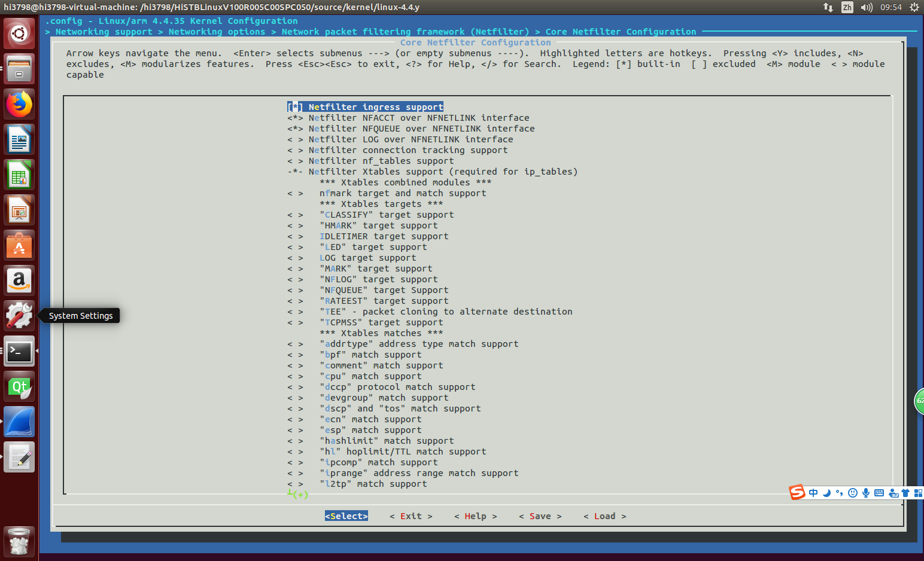Open the Sogou soft keyboard icon
Viewport: 924px width, 561px height.
click(879, 493)
